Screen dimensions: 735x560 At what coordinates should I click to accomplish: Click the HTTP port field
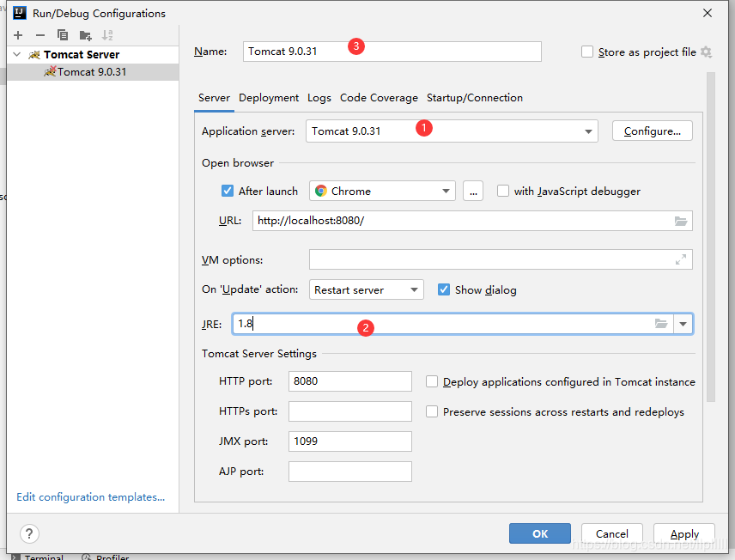[350, 381]
